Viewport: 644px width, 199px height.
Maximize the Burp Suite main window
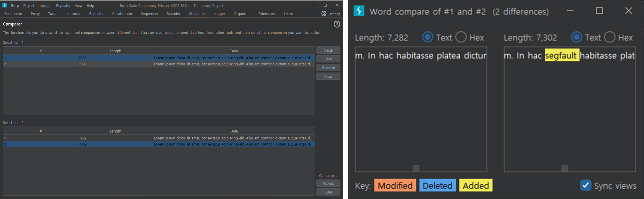pyautogui.click(x=325, y=5)
